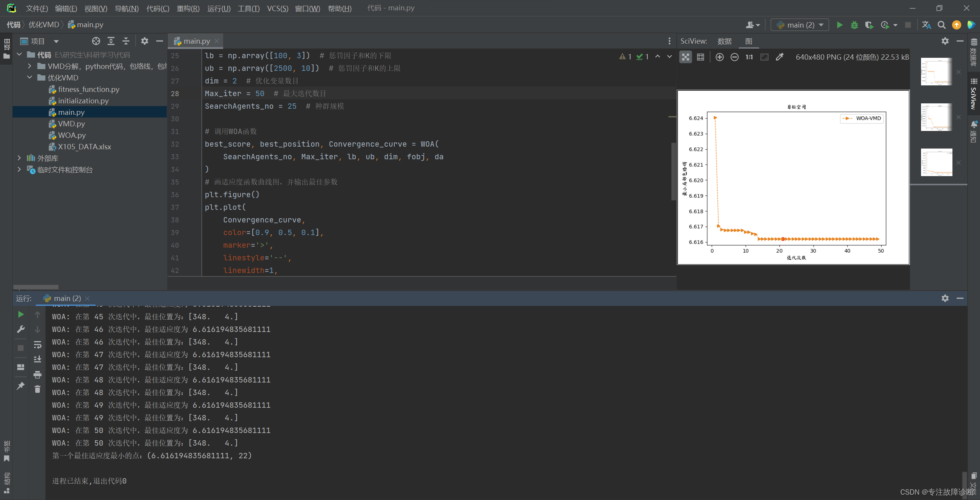Open editor tabs more options menu

pyautogui.click(x=669, y=41)
